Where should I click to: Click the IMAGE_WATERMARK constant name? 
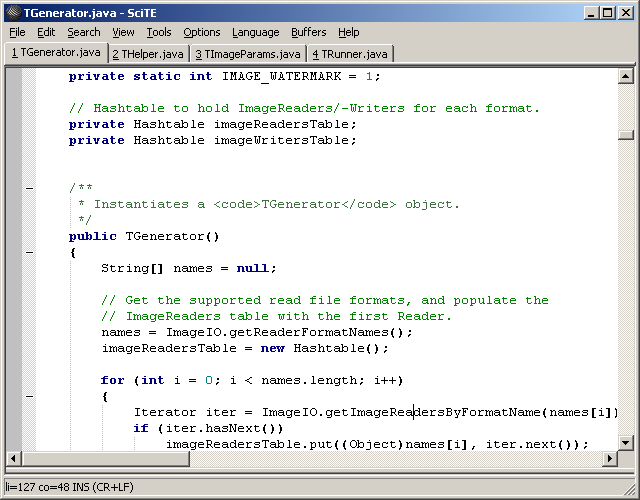pyautogui.click(x=282, y=76)
